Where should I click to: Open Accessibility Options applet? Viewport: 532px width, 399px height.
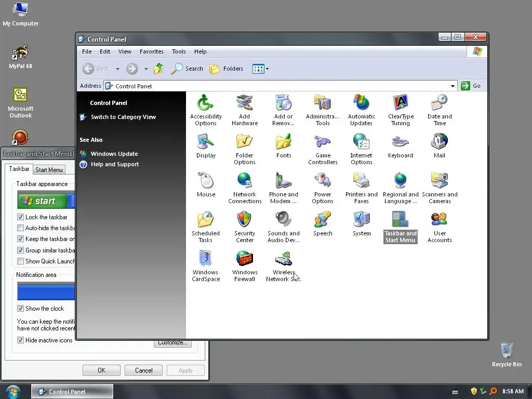[x=206, y=102]
